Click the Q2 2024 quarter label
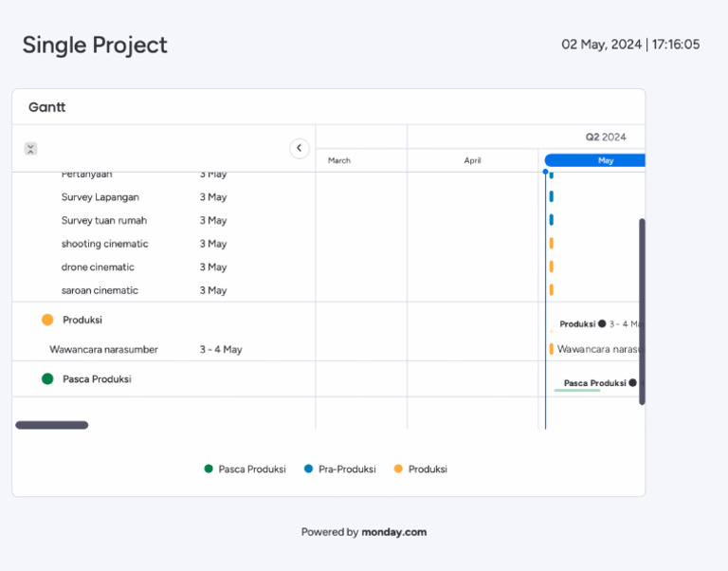Screen dimensions: 728x571 (606, 137)
